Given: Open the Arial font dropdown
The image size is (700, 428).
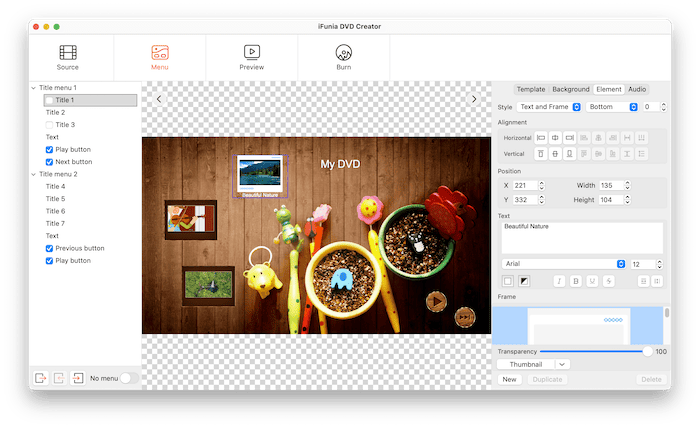Looking at the screenshot, I should pos(564,264).
